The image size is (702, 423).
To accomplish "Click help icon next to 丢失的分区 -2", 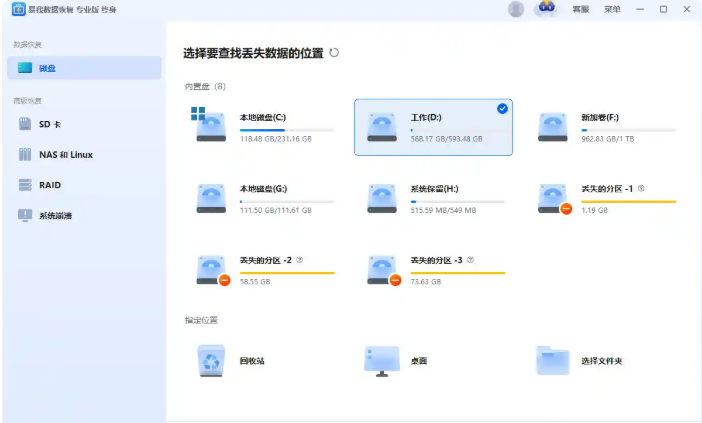I will (x=300, y=260).
